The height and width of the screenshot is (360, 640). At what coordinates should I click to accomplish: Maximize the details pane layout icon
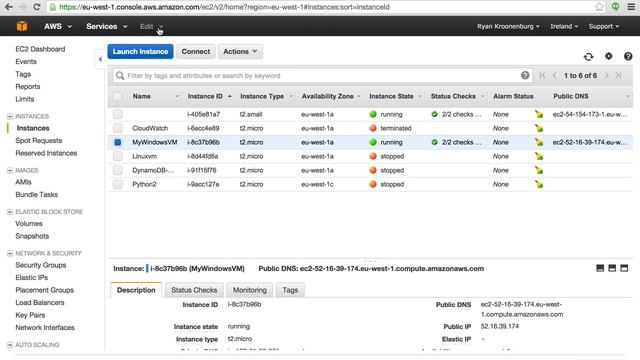(x=624, y=268)
